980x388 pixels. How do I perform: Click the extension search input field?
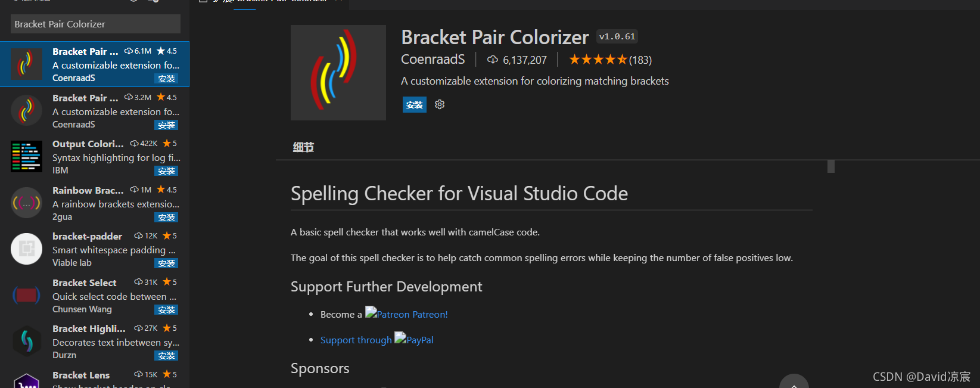click(x=95, y=24)
